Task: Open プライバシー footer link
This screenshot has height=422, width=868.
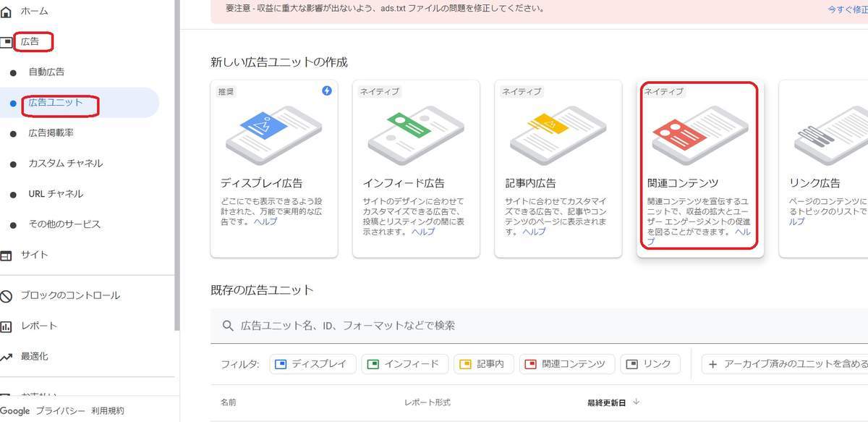Action: 60,410
